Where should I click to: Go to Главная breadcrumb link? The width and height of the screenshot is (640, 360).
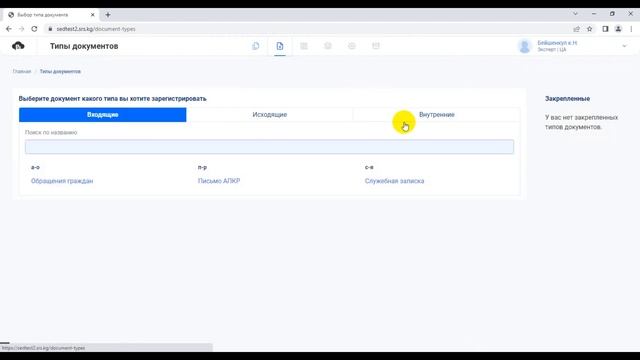[22, 71]
